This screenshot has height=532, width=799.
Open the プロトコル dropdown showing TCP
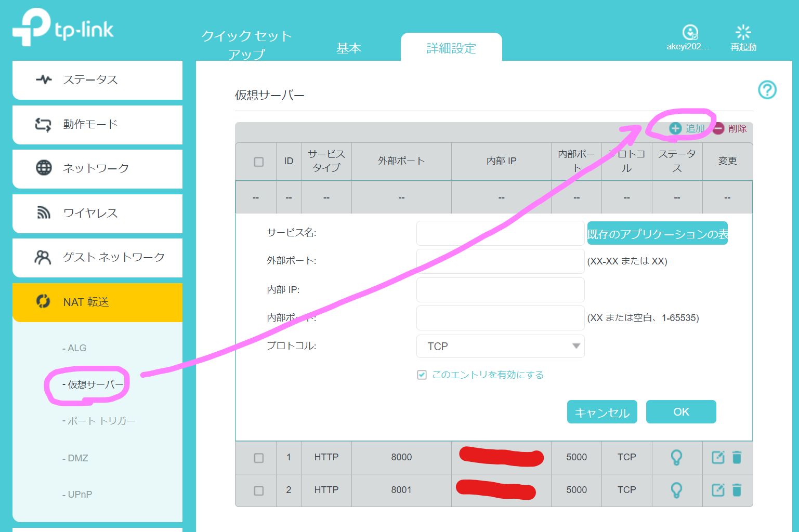coord(500,346)
